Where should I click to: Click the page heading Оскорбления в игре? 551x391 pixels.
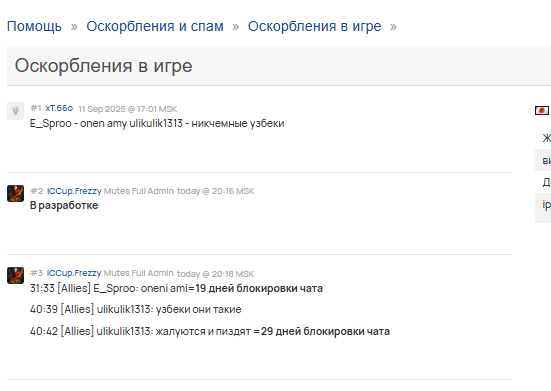(x=104, y=66)
